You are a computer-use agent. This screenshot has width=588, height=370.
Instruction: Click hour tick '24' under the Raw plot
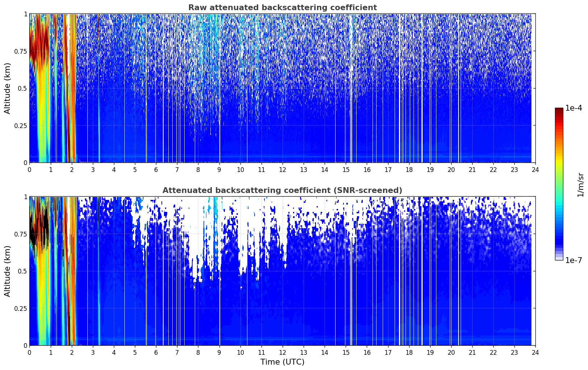tap(535, 169)
